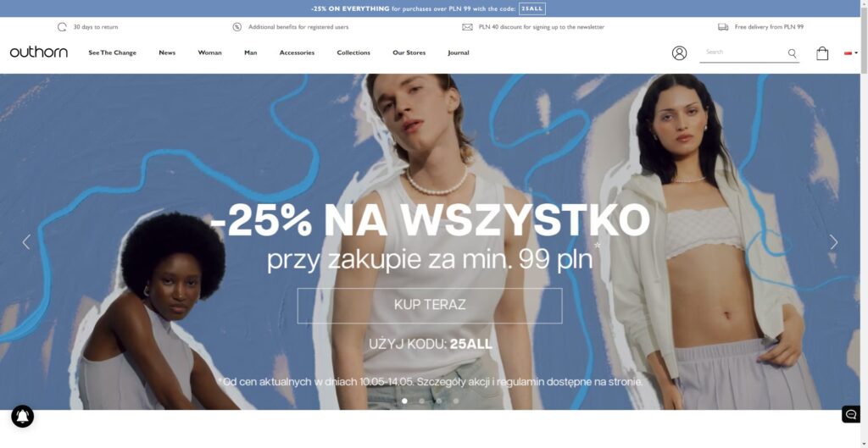
Task: Click the newsletter envelope icon
Action: pyautogui.click(x=467, y=26)
